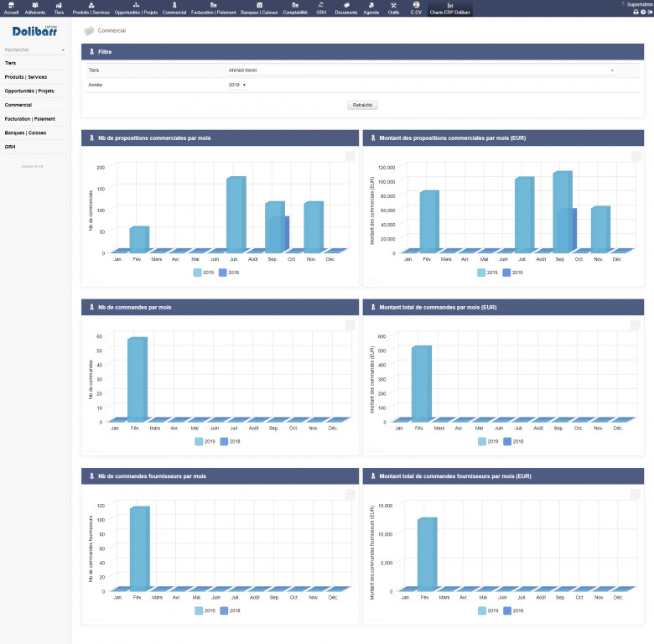Image resolution: width=654 pixels, height=644 pixels.
Task: Open the Outils tools icon
Action: click(393, 5)
